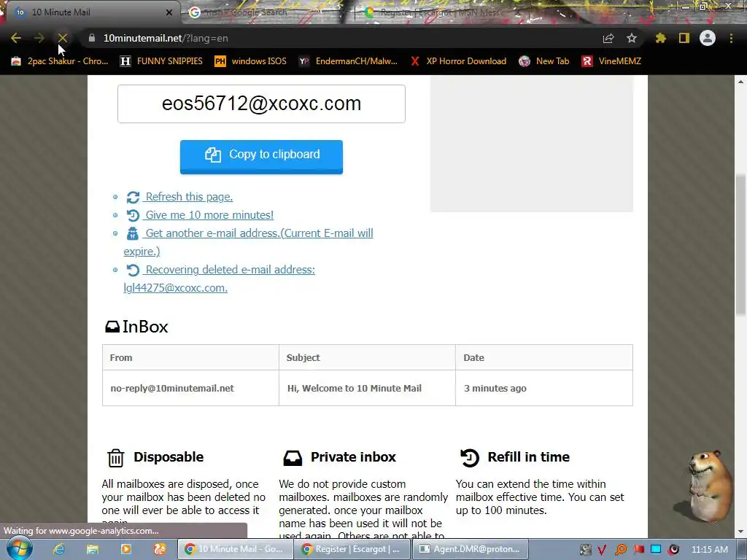
Task: Open the extensions puzzle icon
Action: pos(661,38)
